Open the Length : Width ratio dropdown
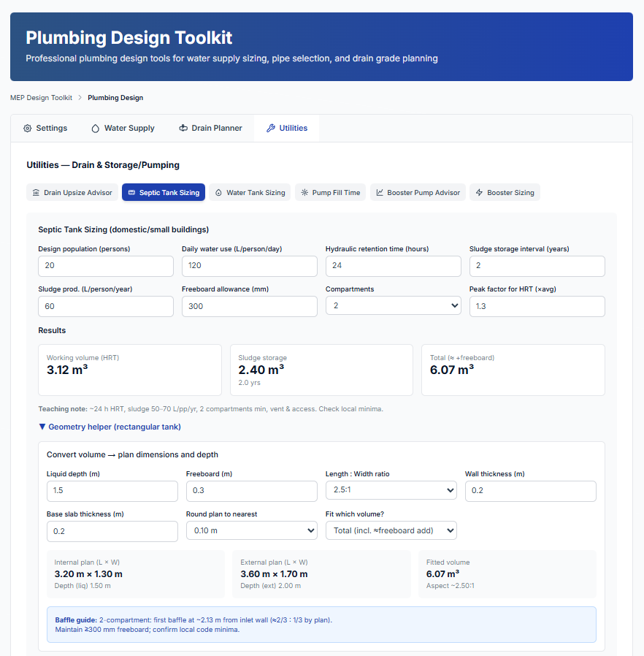 click(391, 491)
